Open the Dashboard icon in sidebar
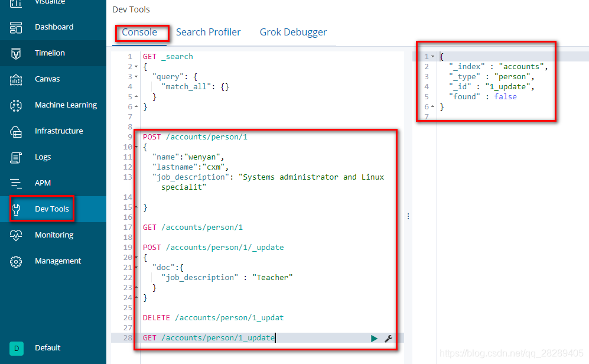The height and width of the screenshot is (364, 589). [16, 27]
